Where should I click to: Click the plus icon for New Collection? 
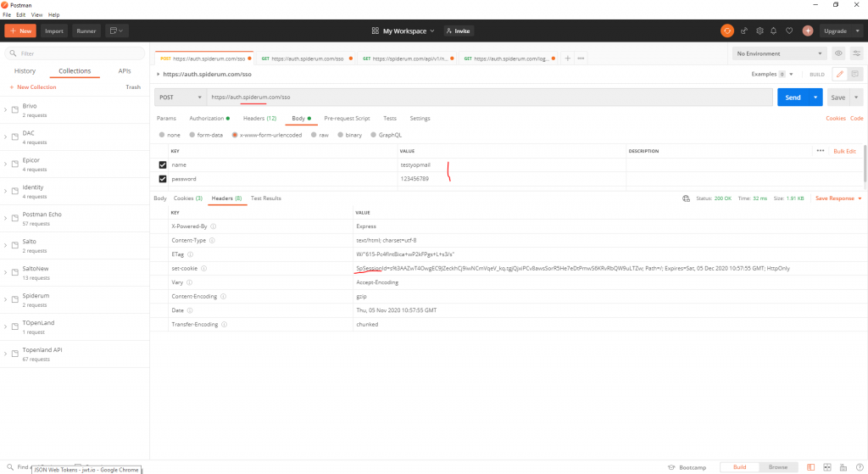pyautogui.click(x=12, y=87)
